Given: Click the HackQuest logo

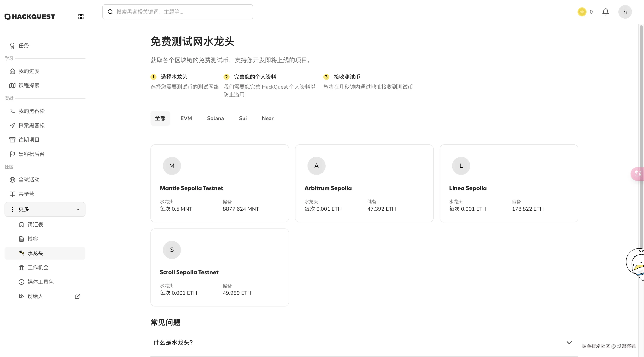Looking at the screenshot, I should pos(30,17).
